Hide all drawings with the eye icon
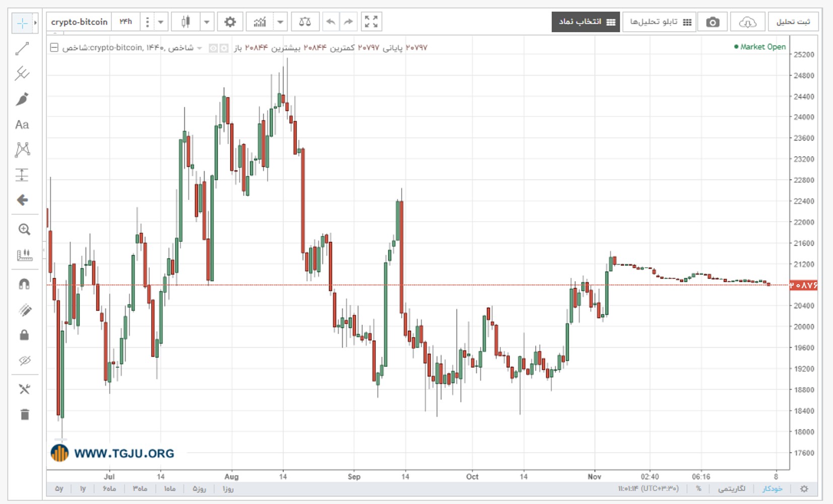Image resolution: width=833 pixels, height=504 pixels. (x=24, y=360)
